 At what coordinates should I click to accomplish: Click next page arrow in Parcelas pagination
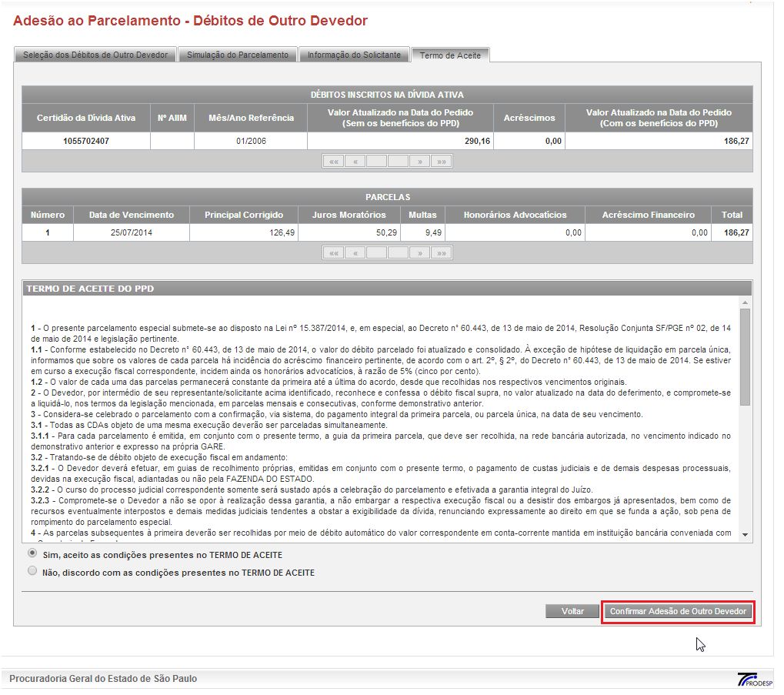(x=419, y=252)
